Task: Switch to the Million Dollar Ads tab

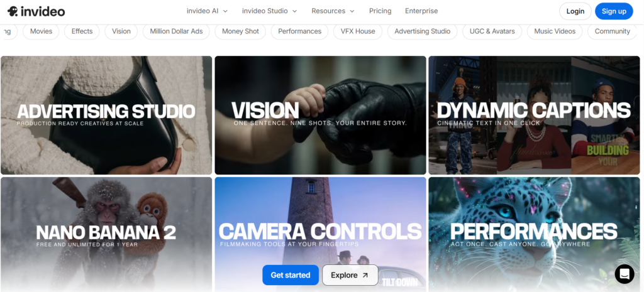Action: [x=176, y=31]
